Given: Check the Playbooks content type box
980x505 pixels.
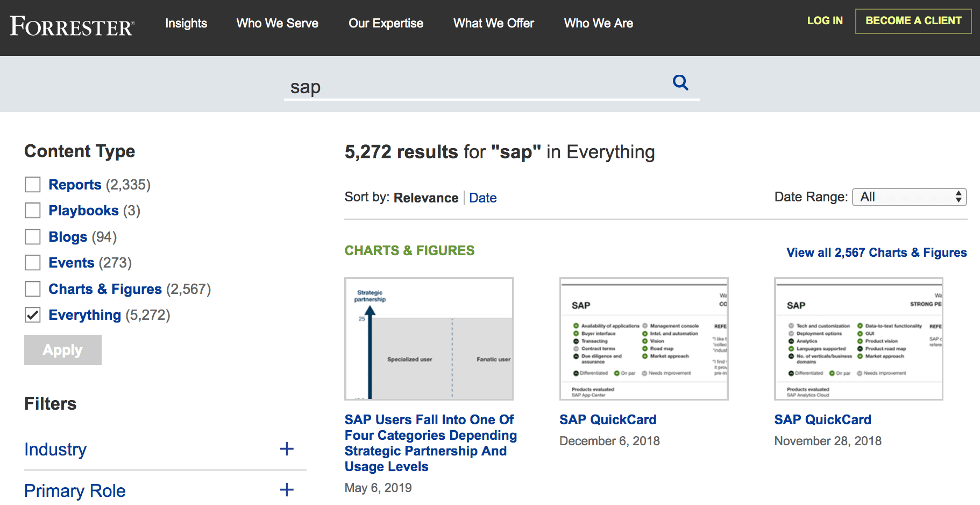Looking at the screenshot, I should click(33, 211).
